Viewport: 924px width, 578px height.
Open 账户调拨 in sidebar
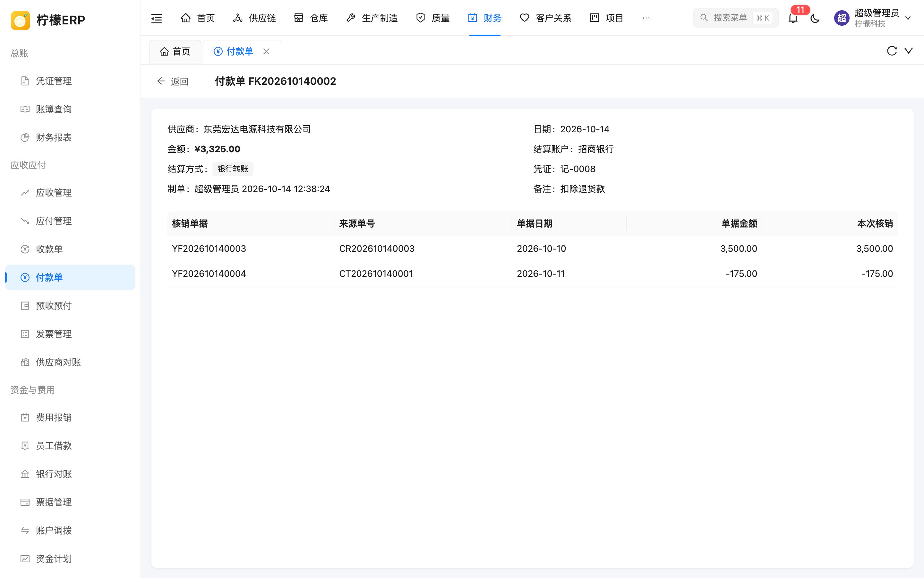[x=70, y=530]
